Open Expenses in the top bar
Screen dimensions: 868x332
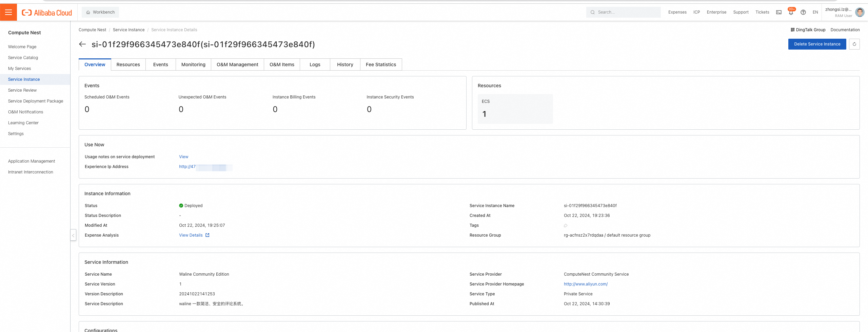(x=677, y=12)
